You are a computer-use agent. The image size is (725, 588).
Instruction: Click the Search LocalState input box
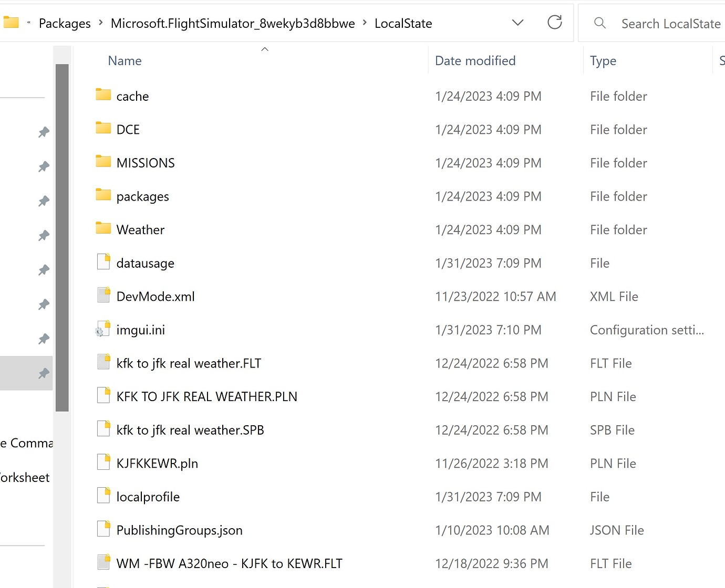point(670,24)
